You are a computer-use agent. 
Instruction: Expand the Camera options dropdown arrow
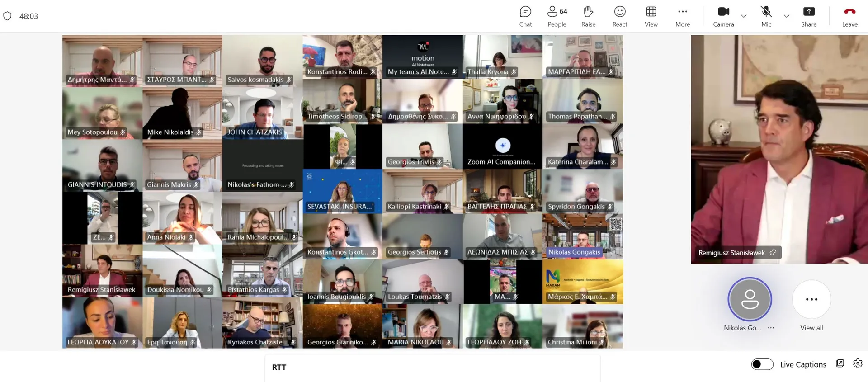click(744, 16)
